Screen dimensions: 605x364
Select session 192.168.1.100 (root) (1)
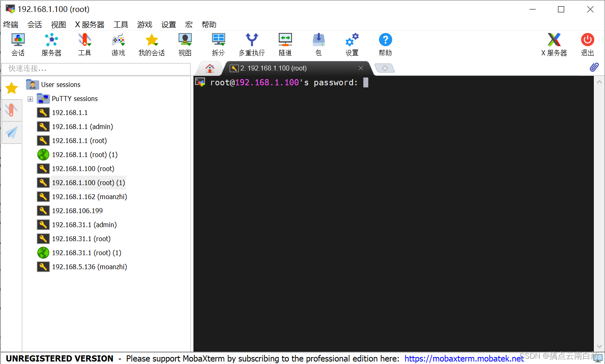coord(88,183)
